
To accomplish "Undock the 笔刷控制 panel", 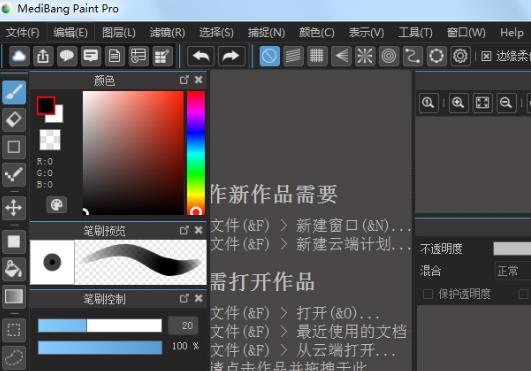I will [x=184, y=298].
